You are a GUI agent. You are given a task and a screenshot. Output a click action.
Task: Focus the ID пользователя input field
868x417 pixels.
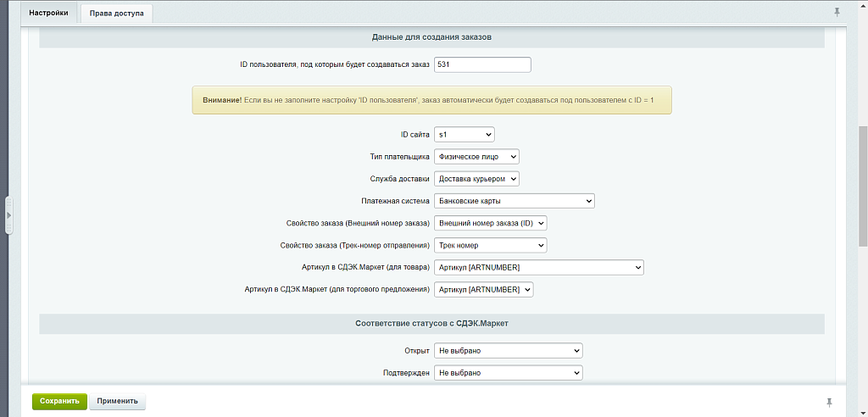coord(481,65)
